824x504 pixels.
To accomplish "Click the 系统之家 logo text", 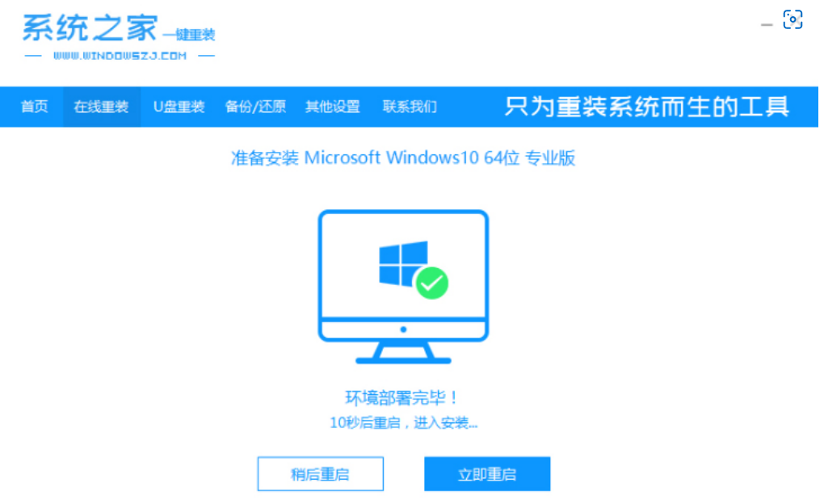I will pos(90,27).
